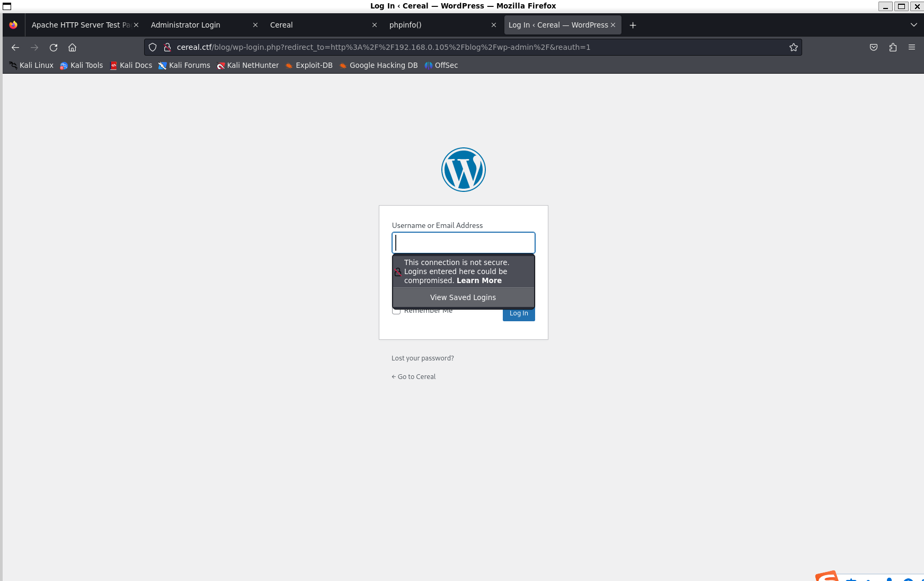Bookmark this page with the star

(x=794, y=47)
